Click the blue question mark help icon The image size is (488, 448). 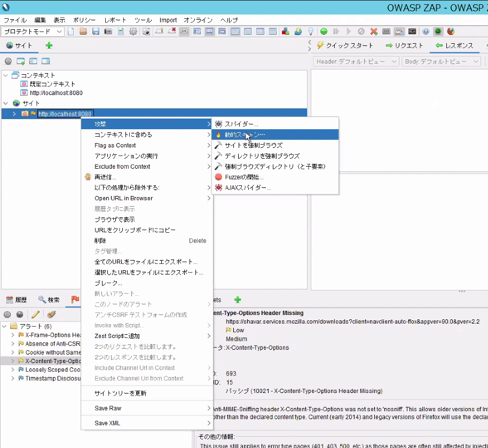426,32
